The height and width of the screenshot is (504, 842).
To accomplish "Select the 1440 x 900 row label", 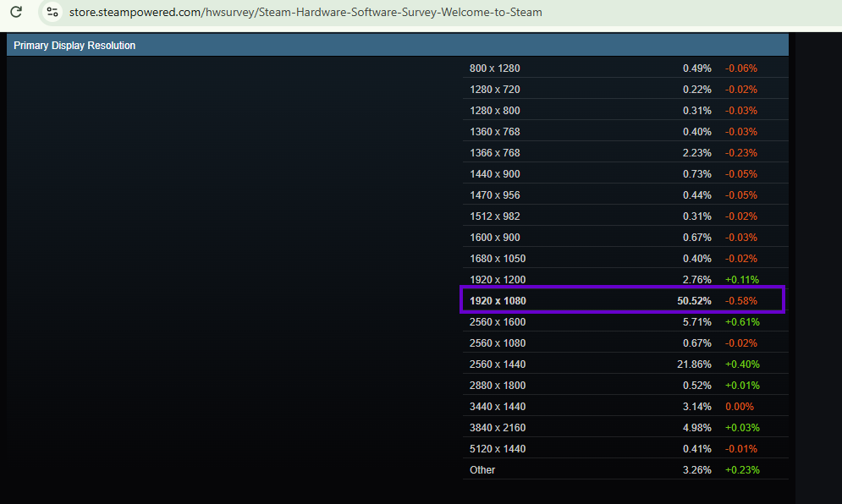I will (494, 174).
